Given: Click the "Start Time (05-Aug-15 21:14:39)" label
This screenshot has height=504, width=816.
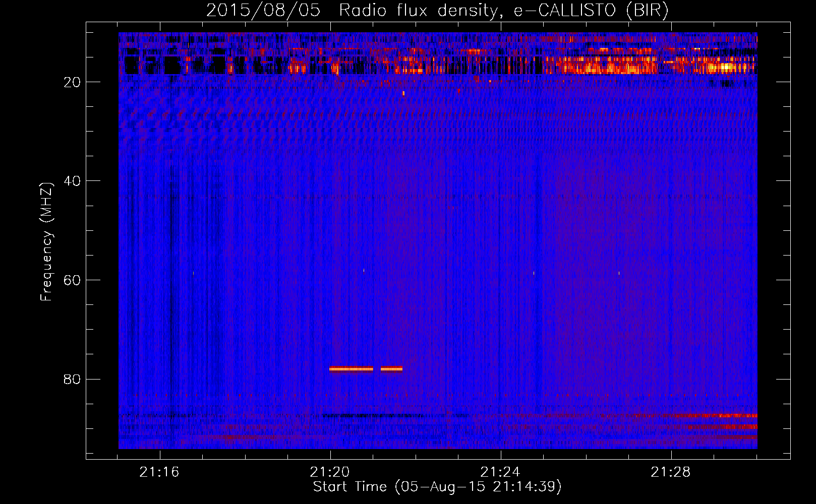Looking at the screenshot, I should (437, 487).
